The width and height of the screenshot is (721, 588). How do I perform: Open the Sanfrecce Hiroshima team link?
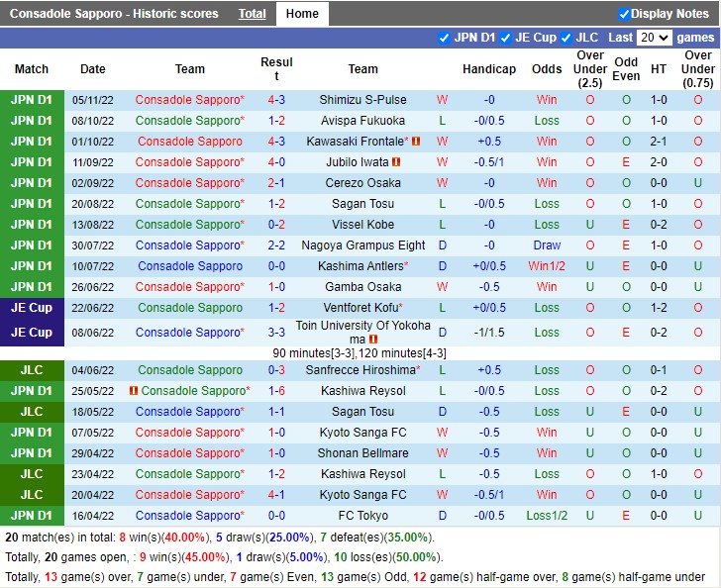pos(360,370)
